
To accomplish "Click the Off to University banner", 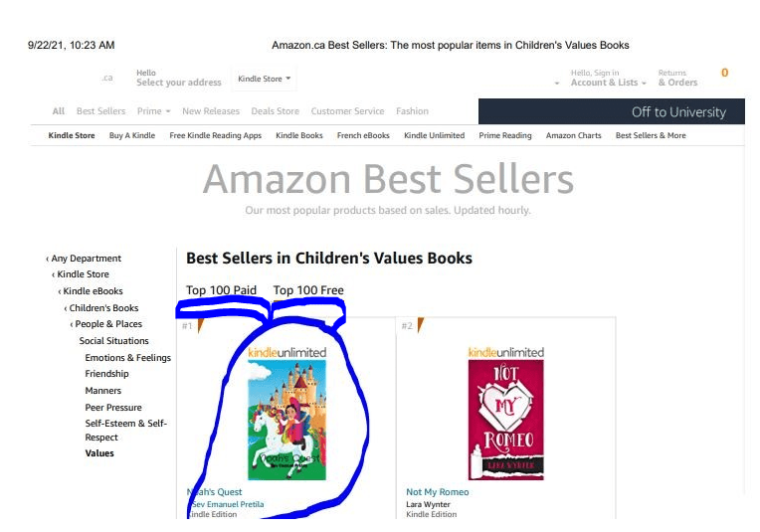I will [678, 111].
